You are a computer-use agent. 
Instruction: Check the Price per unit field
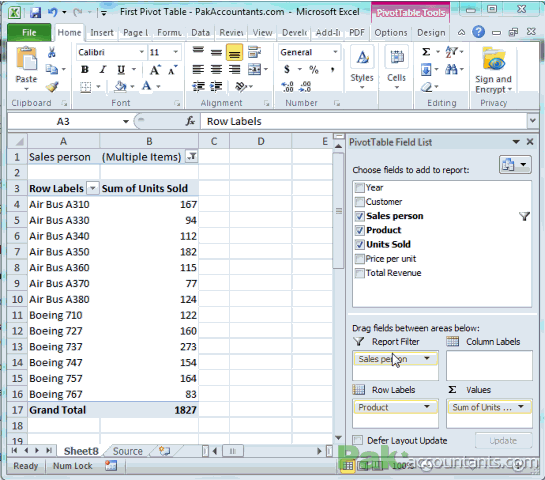[359, 259]
